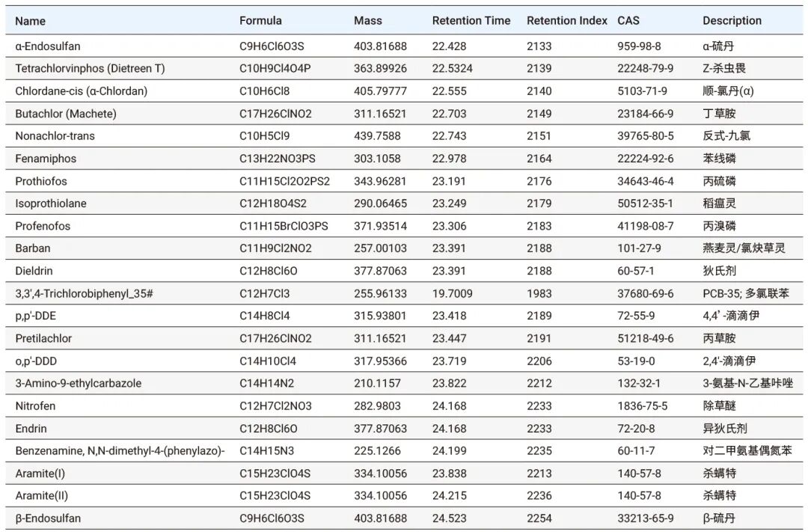Select Tetrachlorvinphos (Dietreen T) entry
The width and height of the screenshot is (808, 532).
[x=90, y=68]
